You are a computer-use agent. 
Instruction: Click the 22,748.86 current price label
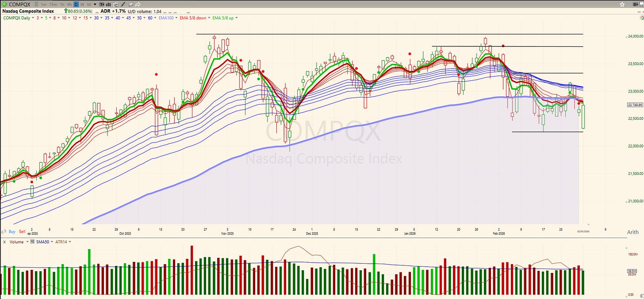[635, 105]
